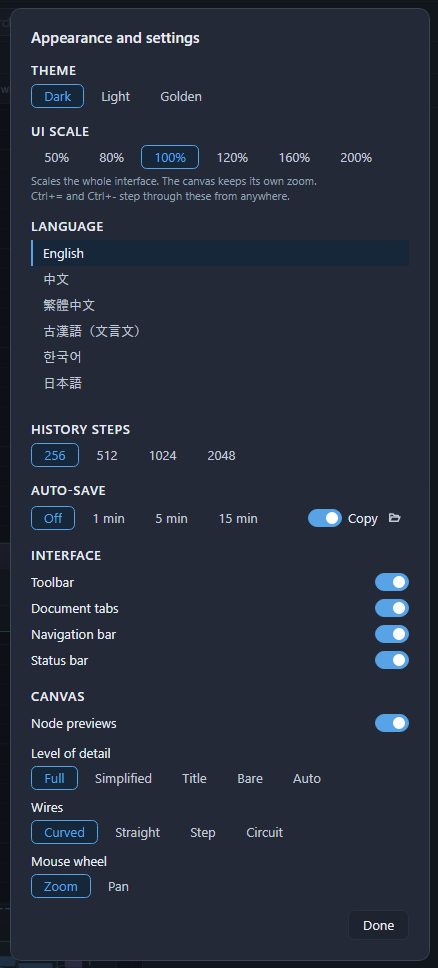Choose 160% UI scale

point(294,157)
